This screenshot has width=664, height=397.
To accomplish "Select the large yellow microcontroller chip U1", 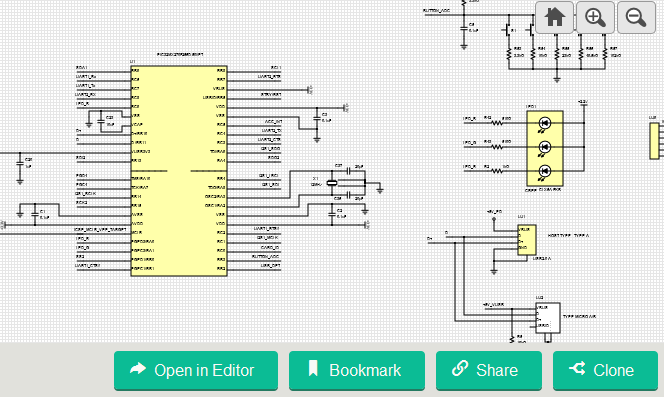I will (x=179, y=171).
